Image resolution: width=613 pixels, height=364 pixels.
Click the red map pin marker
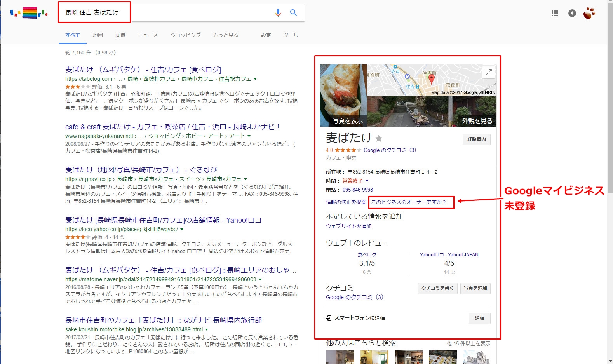coord(431,79)
